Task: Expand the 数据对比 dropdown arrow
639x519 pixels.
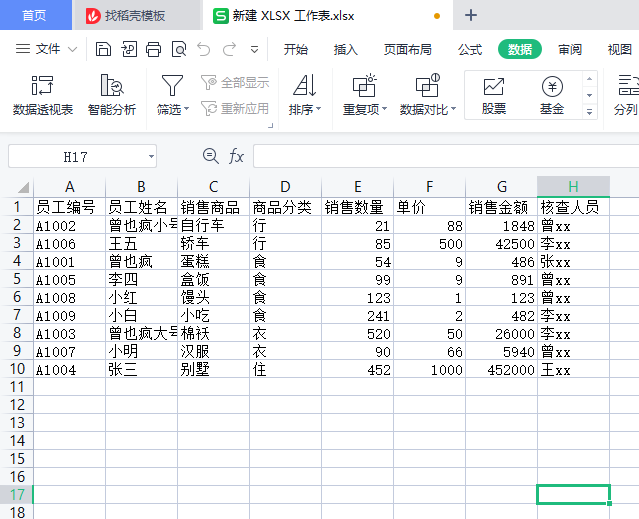Action: pyautogui.click(x=453, y=109)
